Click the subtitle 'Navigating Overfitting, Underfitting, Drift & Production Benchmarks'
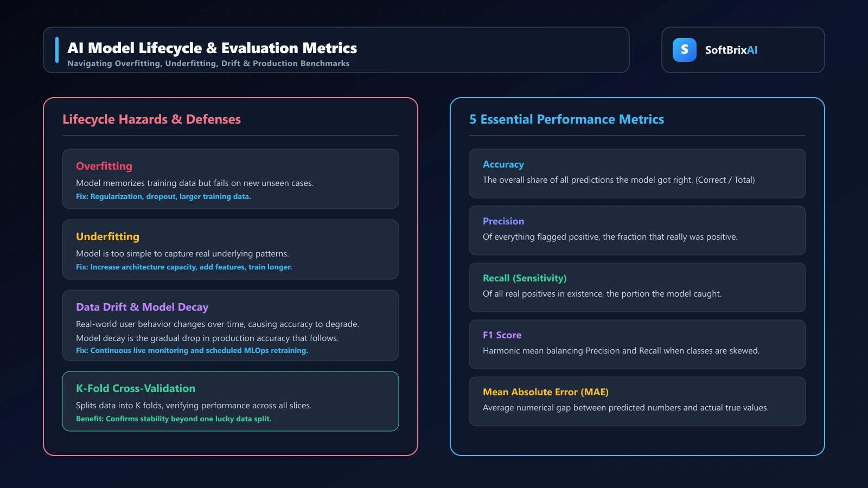Image resolution: width=868 pixels, height=488 pixels. tap(208, 63)
